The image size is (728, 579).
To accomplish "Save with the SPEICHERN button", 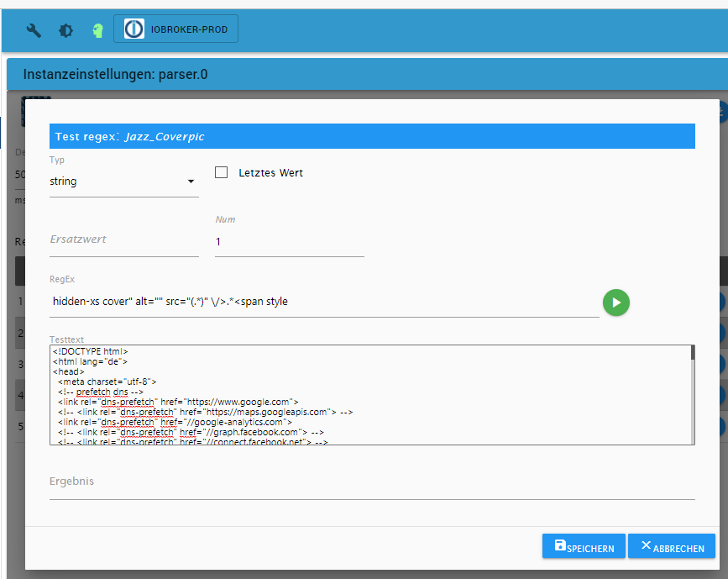I will tap(584, 546).
